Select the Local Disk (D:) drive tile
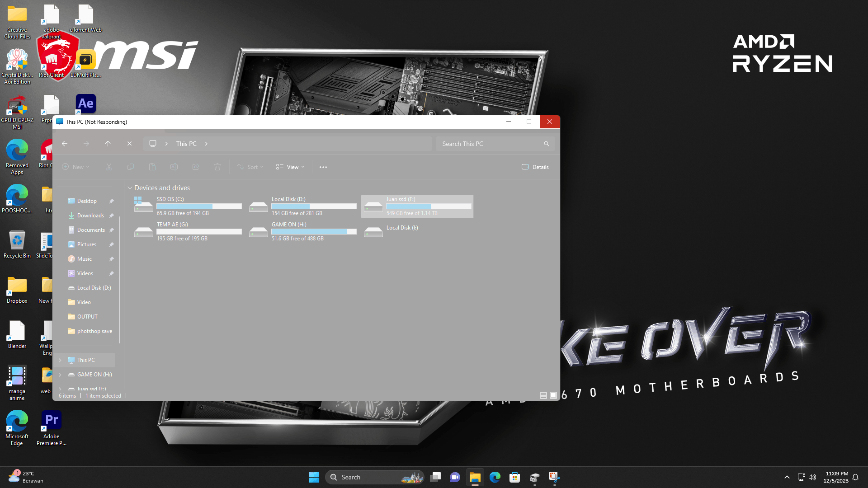Image resolution: width=868 pixels, height=488 pixels. click(x=302, y=206)
